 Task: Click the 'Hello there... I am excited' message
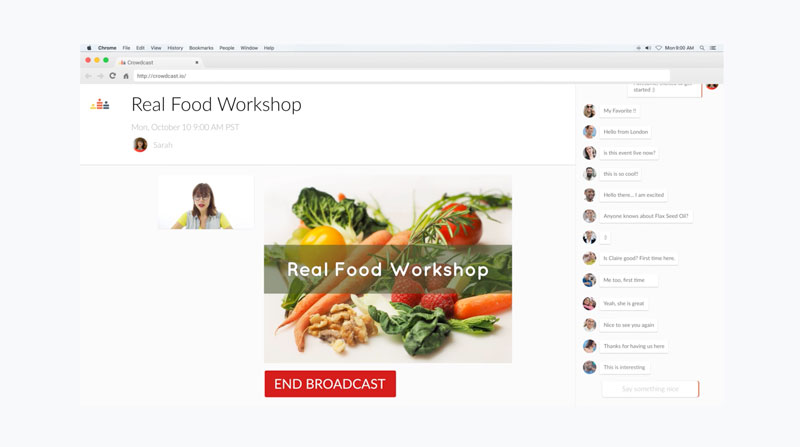click(634, 195)
